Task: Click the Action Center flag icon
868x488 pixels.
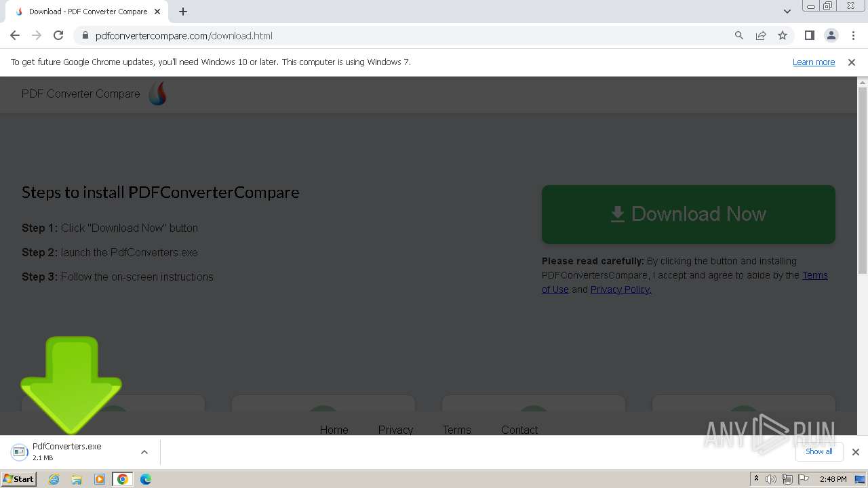Action: pyautogui.click(x=804, y=479)
